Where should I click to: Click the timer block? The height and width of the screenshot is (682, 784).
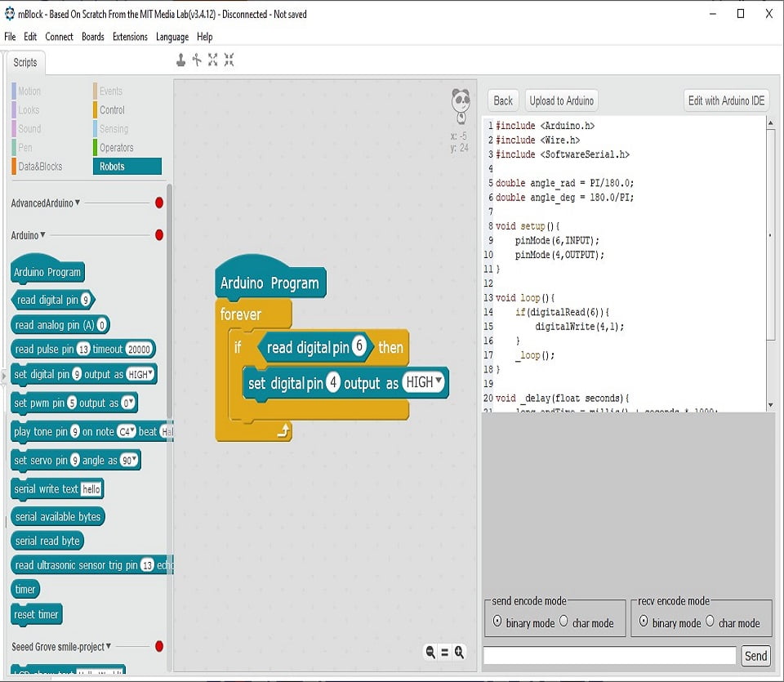25,589
